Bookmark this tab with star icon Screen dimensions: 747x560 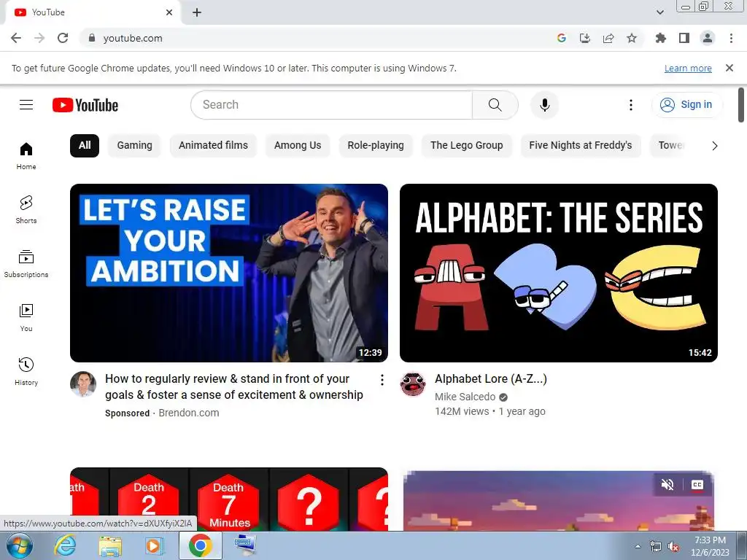(x=632, y=38)
